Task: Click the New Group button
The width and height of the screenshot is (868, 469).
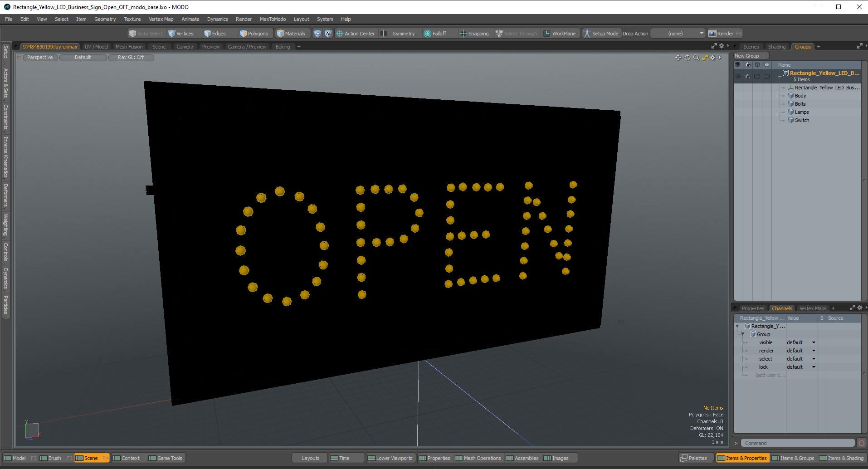Action: click(751, 56)
